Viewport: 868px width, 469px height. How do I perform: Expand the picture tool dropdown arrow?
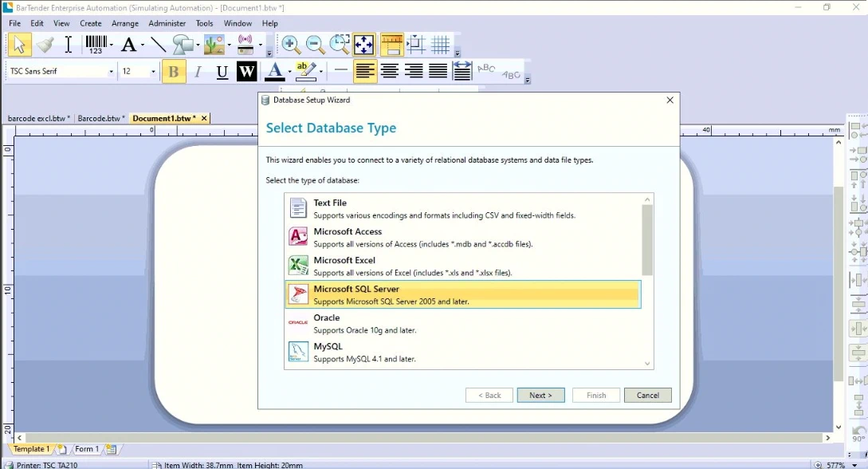pyautogui.click(x=229, y=45)
